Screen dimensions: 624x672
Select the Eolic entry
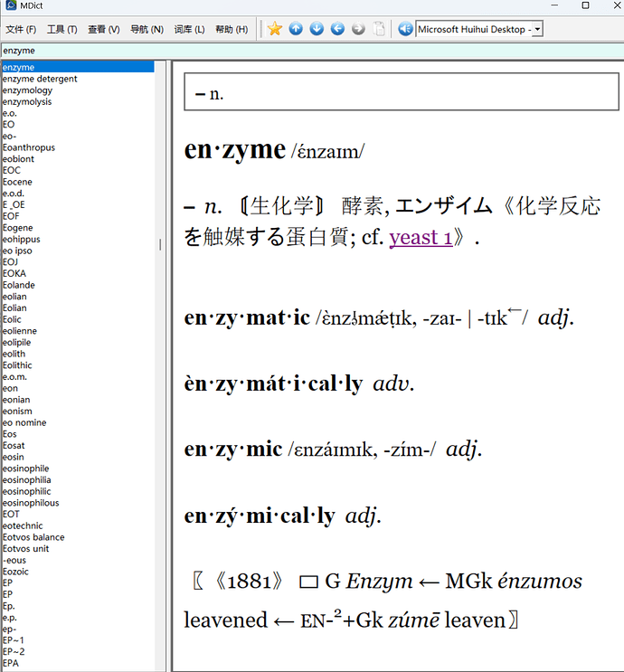12,319
